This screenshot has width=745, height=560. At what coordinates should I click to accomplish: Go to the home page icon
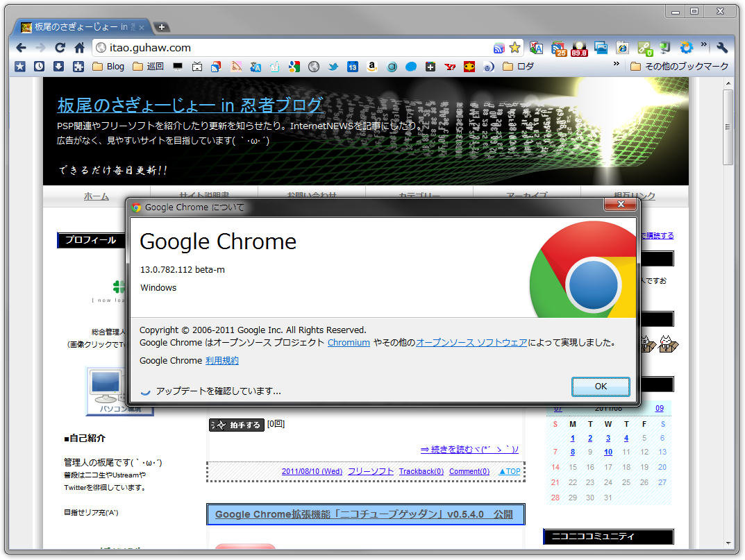pyautogui.click(x=79, y=47)
